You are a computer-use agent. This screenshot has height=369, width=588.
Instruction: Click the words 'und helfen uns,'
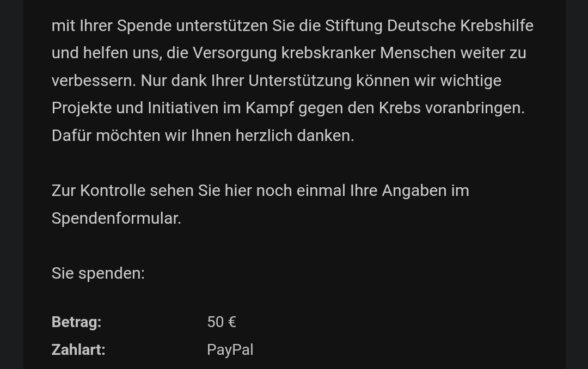[x=107, y=53]
